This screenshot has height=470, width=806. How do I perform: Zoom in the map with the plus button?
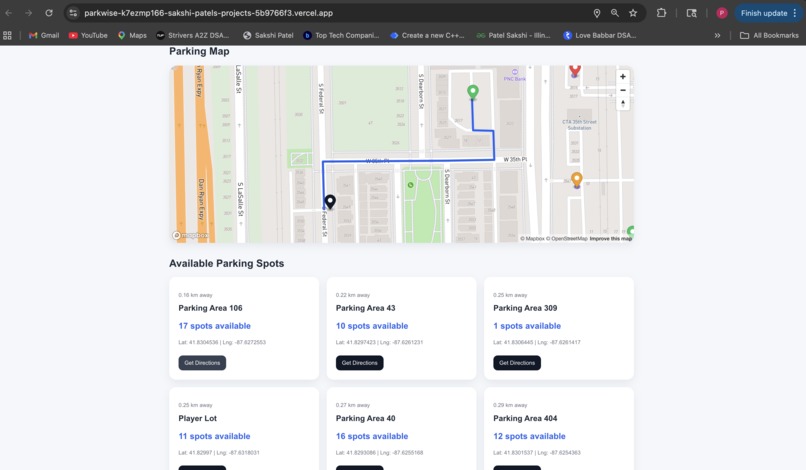[x=622, y=77]
